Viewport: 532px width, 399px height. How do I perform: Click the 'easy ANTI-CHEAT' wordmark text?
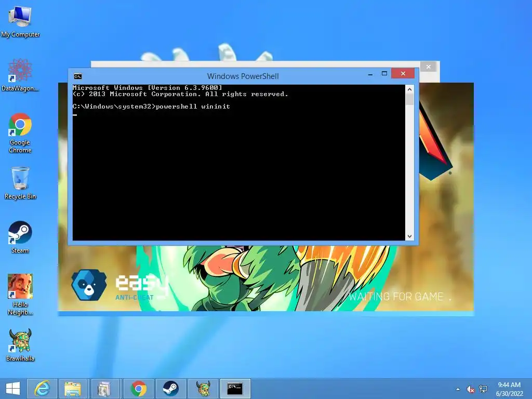click(x=142, y=287)
